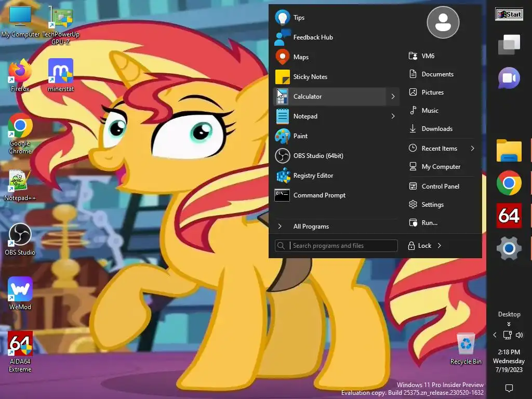Open Control Panel
This screenshot has width=532, height=399.
442,187
